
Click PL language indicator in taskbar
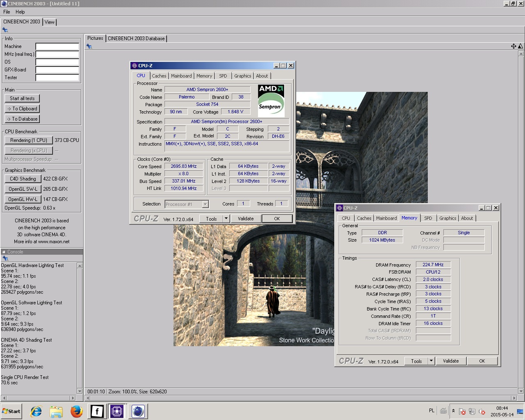click(431, 411)
